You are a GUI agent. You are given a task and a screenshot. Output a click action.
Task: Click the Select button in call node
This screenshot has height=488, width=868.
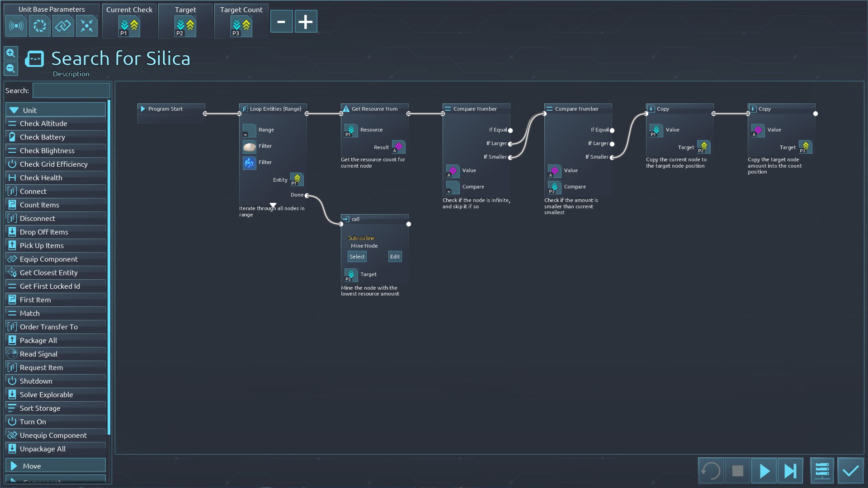tap(357, 257)
